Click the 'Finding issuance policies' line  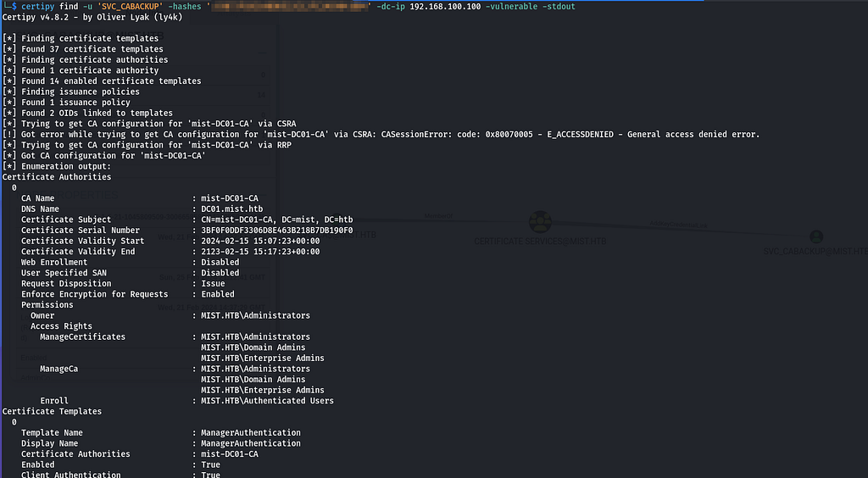[x=71, y=92]
